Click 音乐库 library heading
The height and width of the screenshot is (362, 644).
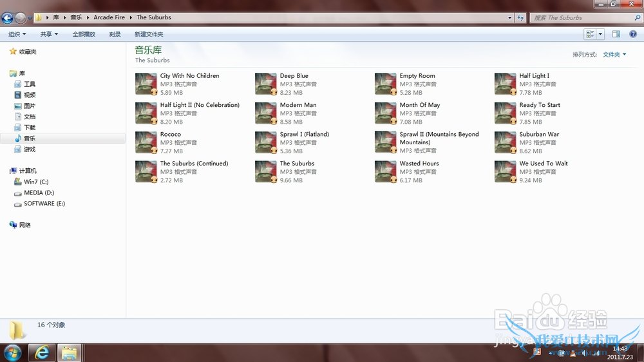coord(148,50)
